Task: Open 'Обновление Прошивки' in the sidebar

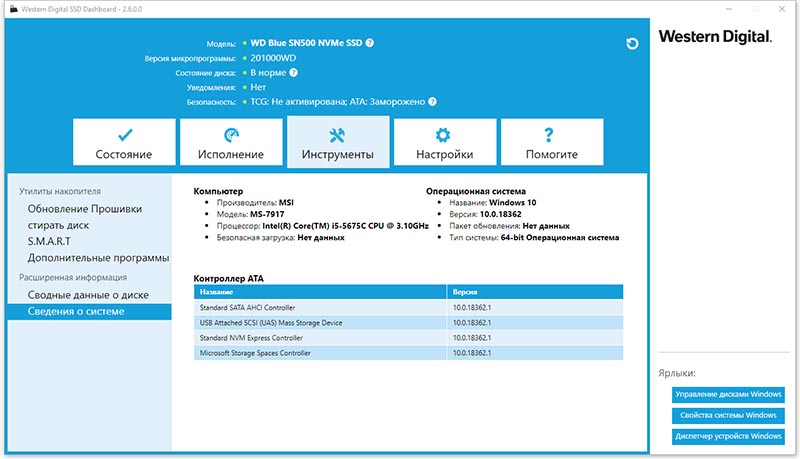Action: click(85, 209)
